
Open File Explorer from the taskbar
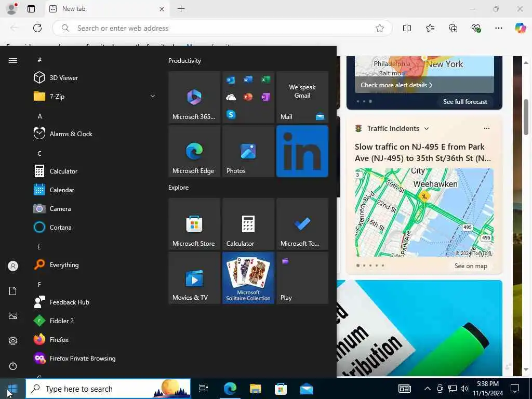coord(255,389)
